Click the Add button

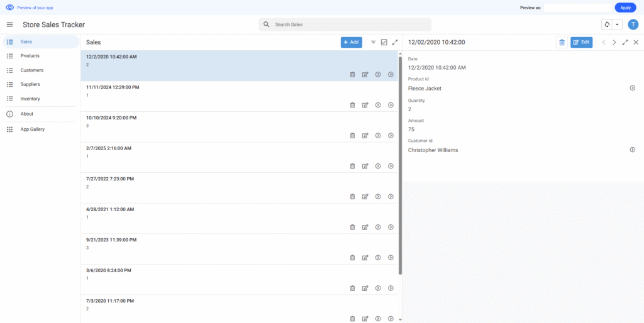point(351,42)
